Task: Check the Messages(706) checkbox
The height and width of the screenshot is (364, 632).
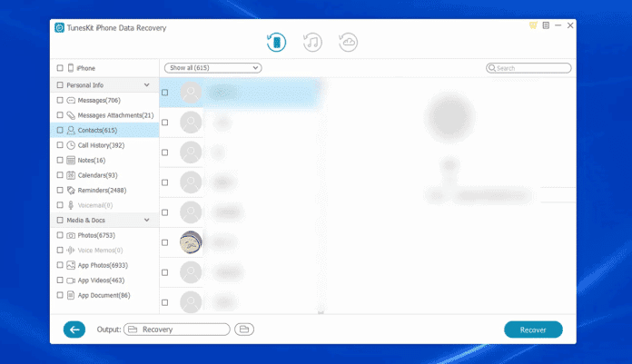Action: click(x=60, y=100)
